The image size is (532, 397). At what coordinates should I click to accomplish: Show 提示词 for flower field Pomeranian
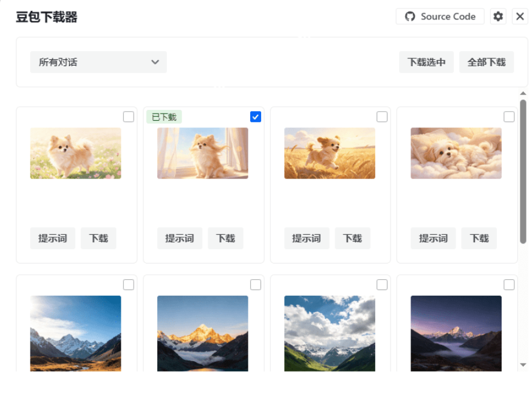click(x=53, y=239)
